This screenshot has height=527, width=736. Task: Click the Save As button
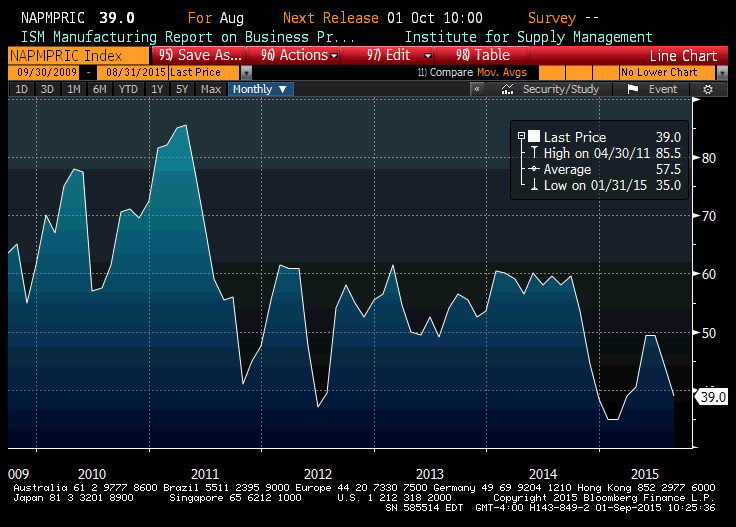point(200,56)
